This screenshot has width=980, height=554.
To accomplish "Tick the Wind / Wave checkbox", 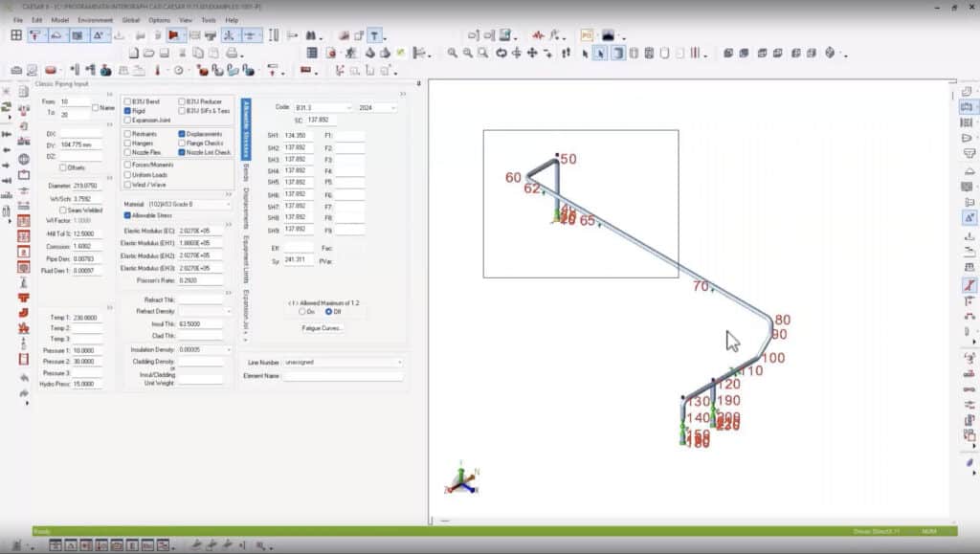I will point(127,184).
